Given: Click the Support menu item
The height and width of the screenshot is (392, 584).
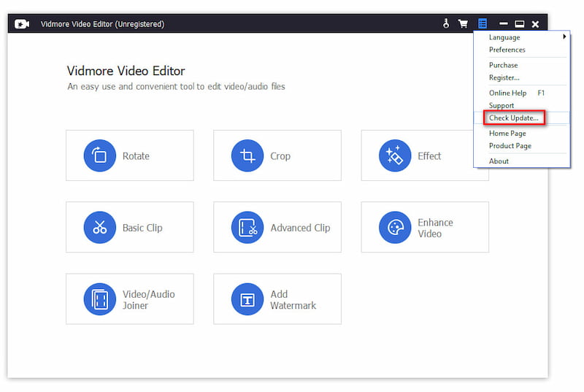Looking at the screenshot, I should pyautogui.click(x=502, y=106).
